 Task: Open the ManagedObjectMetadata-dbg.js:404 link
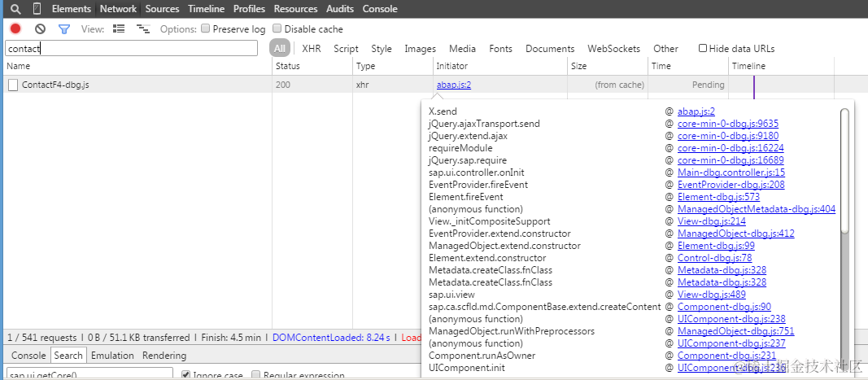(757, 209)
